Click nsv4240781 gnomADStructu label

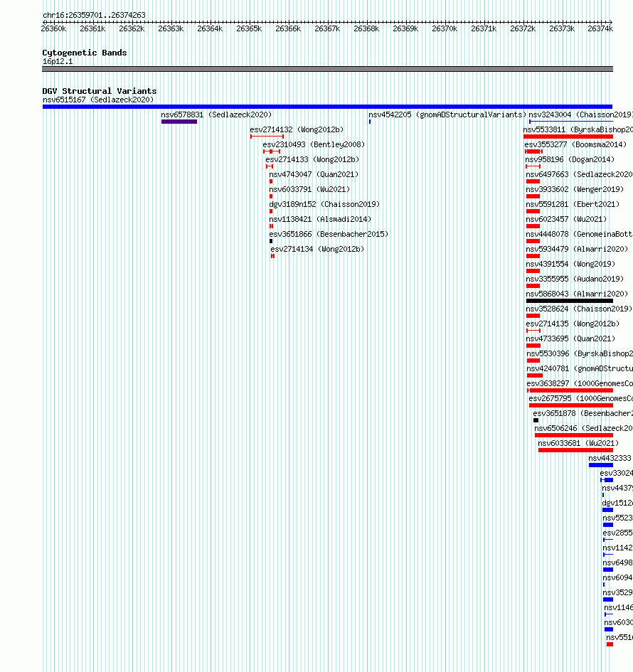tap(580, 369)
